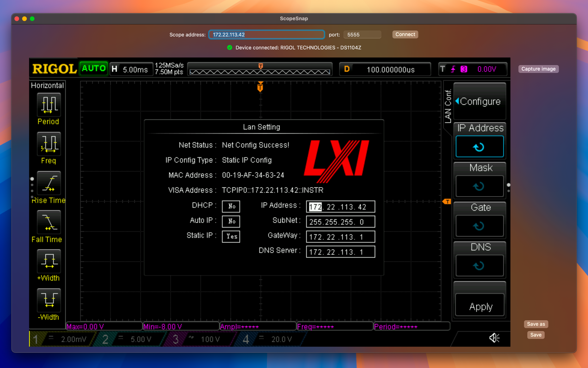Image resolution: width=588 pixels, height=368 pixels.
Task: Focus the Scope address field
Action: click(x=266, y=34)
